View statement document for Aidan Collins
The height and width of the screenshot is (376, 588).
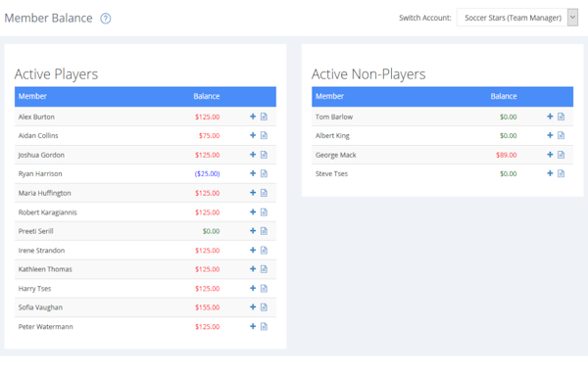[x=264, y=135]
